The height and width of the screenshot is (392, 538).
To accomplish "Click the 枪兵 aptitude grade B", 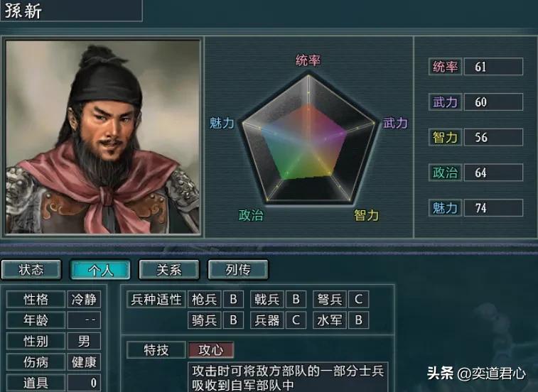I will point(233,299).
